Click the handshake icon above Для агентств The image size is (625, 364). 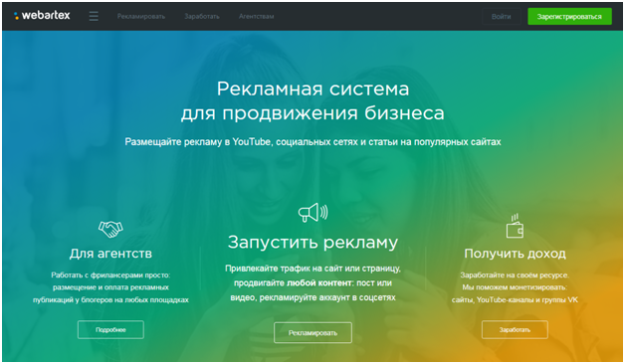click(x=110, y=230)
